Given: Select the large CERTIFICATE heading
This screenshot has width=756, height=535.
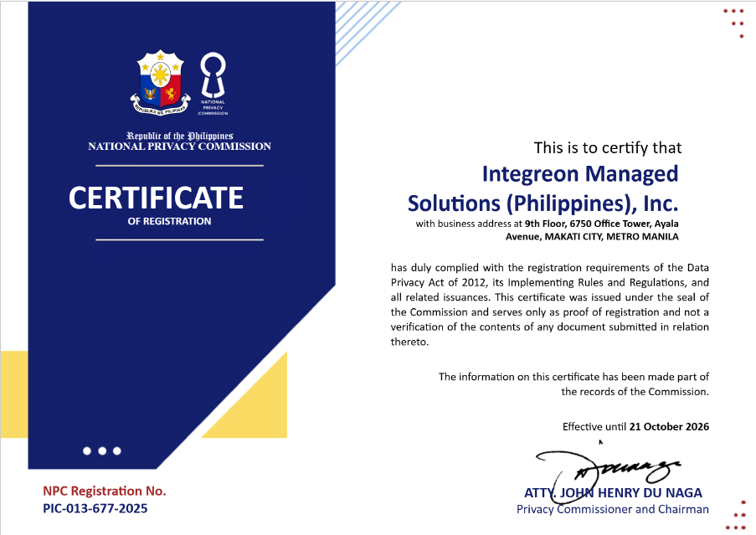Looking at the screenshot, I should (x=156, y=198).
